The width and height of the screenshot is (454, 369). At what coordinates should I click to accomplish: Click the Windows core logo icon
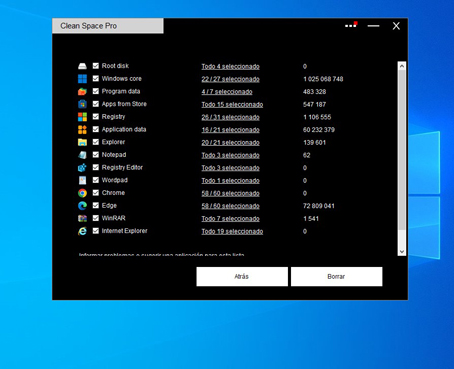coord(82,79)
